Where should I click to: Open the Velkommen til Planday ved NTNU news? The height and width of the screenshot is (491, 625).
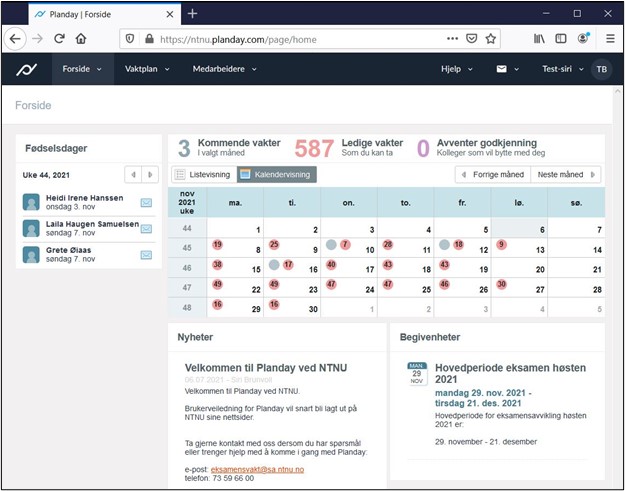266,368
